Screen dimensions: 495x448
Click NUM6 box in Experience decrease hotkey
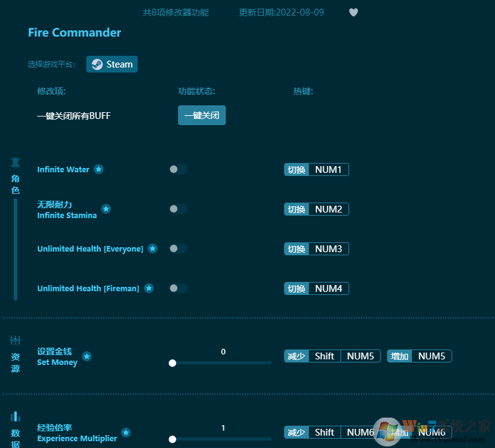point(360,433)
